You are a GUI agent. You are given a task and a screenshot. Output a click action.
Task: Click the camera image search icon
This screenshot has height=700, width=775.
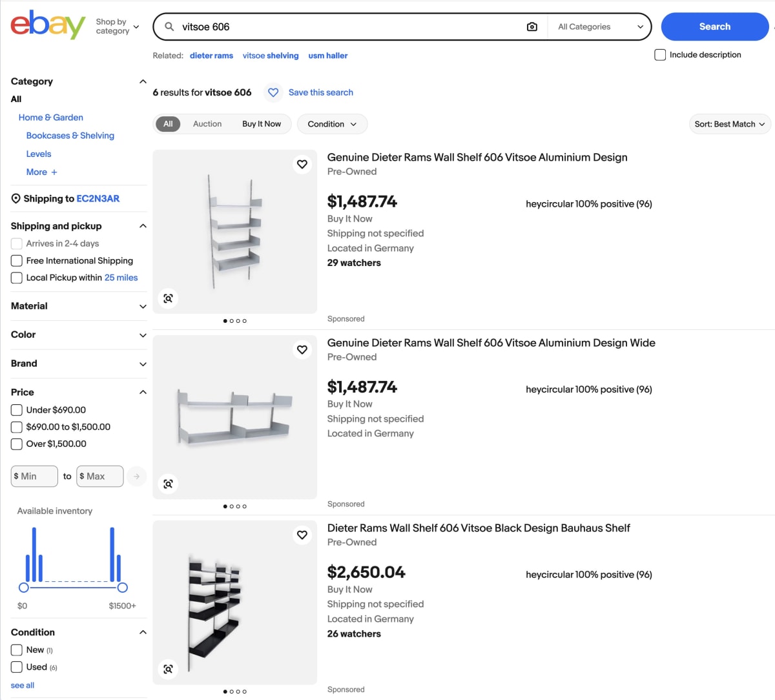[532, 26]
